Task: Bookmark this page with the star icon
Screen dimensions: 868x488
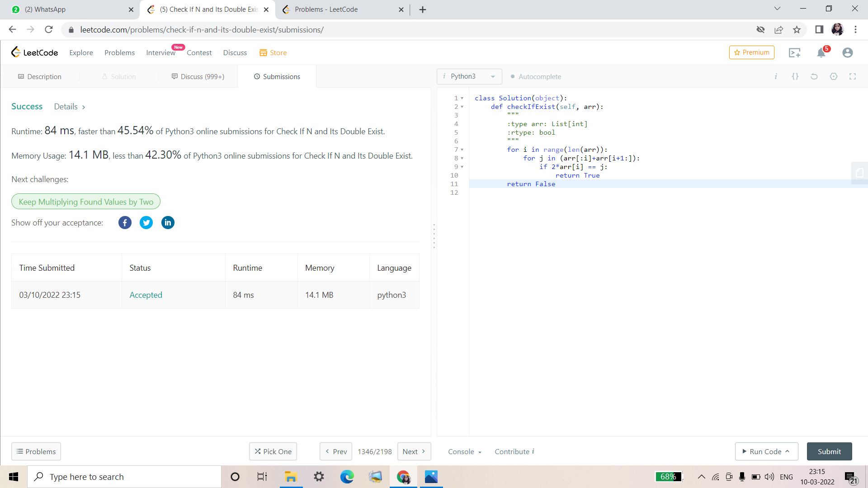Action: (797, 30)
